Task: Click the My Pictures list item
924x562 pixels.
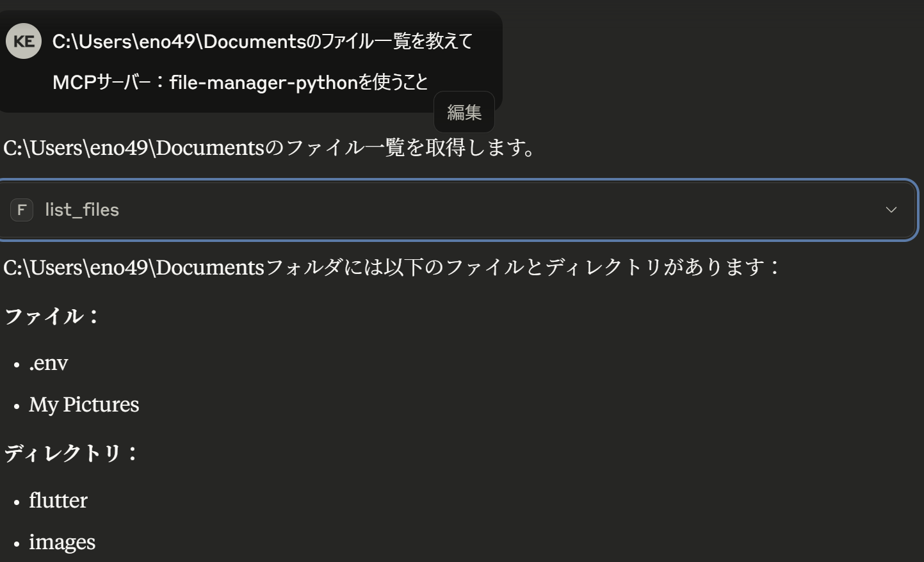Action: click(x=84, y=405)
